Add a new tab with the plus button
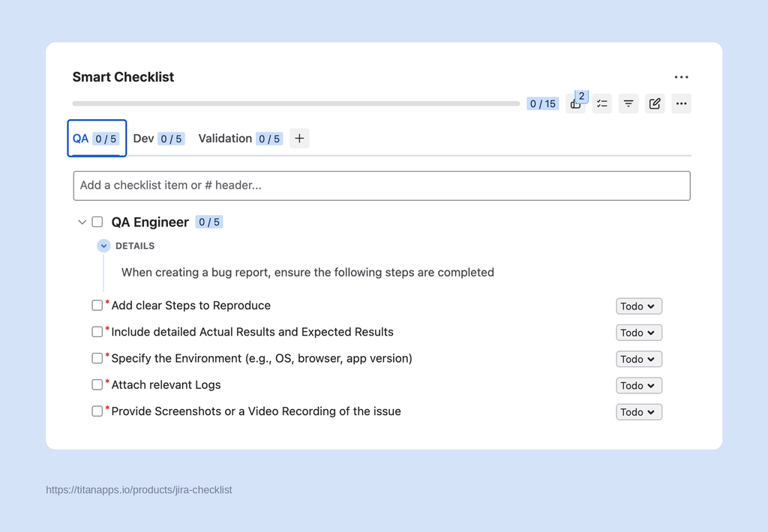Screen dimensions: 768x532 (x=299, y=139)
